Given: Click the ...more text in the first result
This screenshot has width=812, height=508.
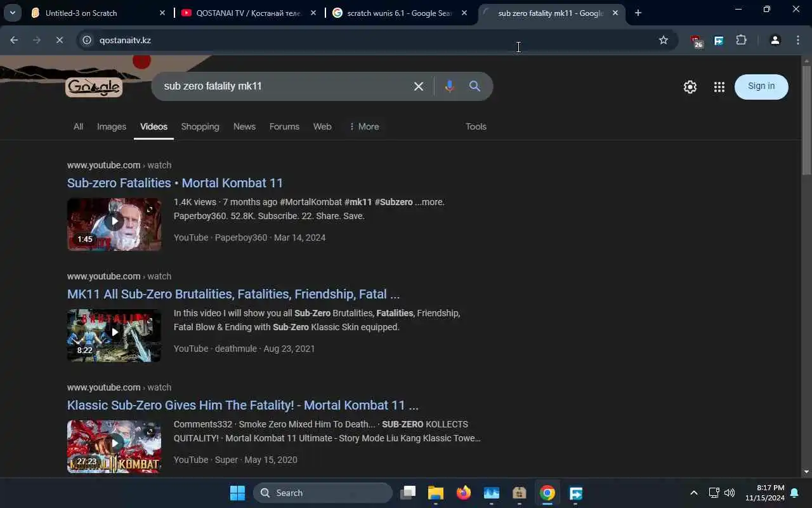Looking at the screenshot, I should pyautogui.click(x=429, y=202).
